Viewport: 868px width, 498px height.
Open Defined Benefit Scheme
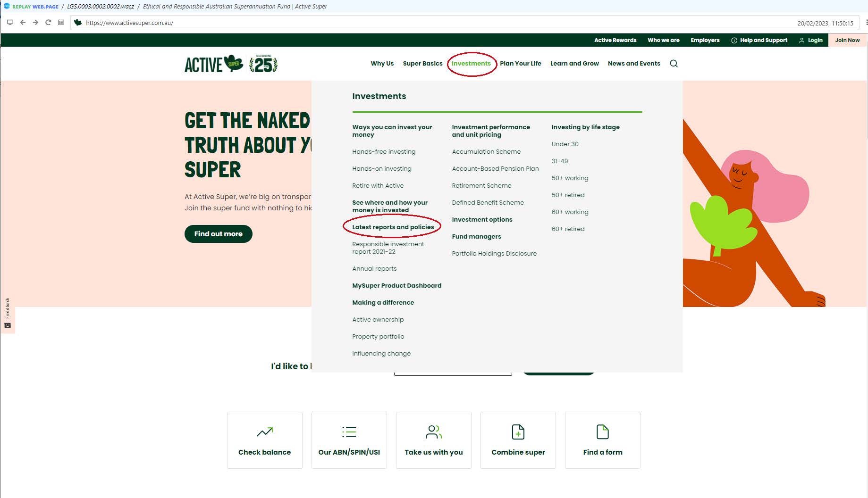click(x=488, y=203)
